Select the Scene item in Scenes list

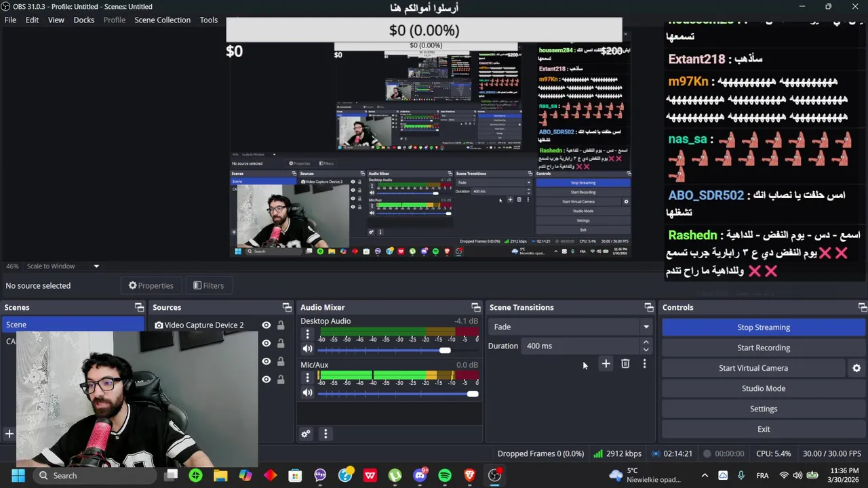(x=73, y=325)
